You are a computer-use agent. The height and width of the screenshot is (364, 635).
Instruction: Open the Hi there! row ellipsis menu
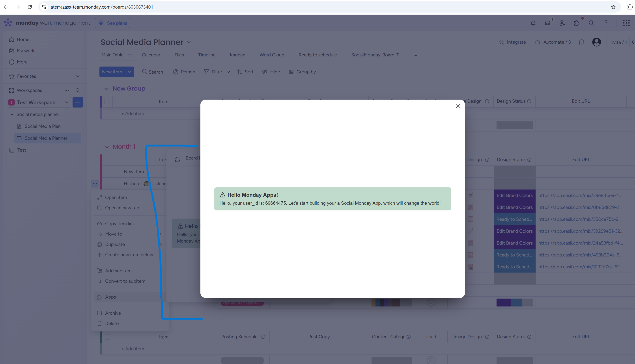click(x=95, y=184)
